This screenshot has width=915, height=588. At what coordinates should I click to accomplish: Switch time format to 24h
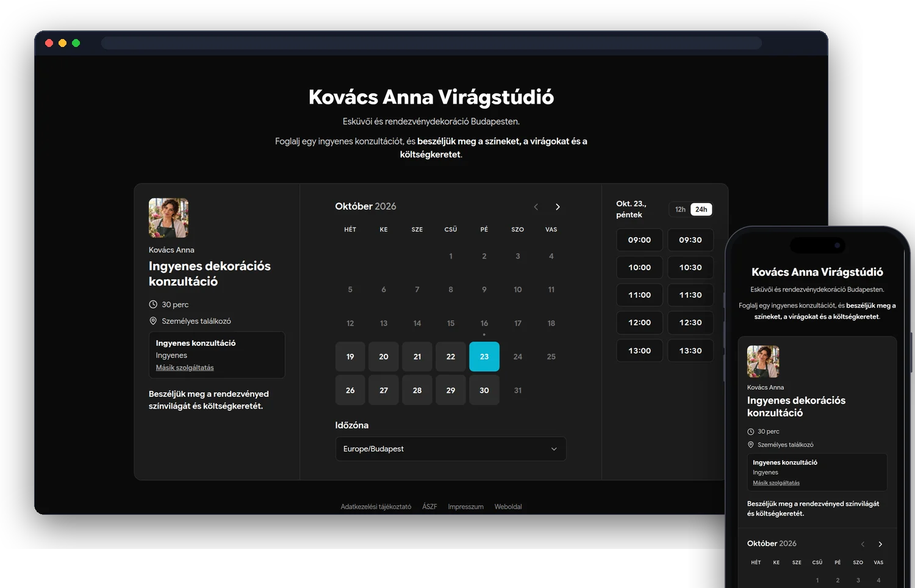(701, 209)
